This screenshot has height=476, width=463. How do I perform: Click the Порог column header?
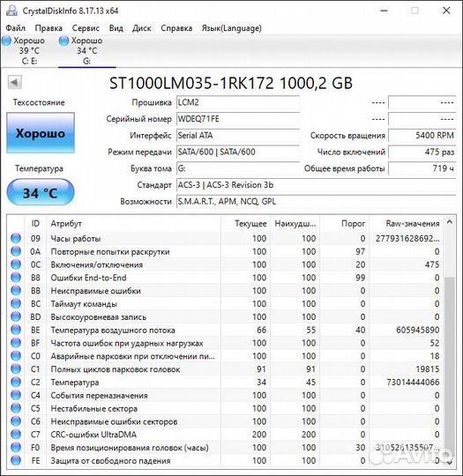pyautogui.click(x=345, y=224)
